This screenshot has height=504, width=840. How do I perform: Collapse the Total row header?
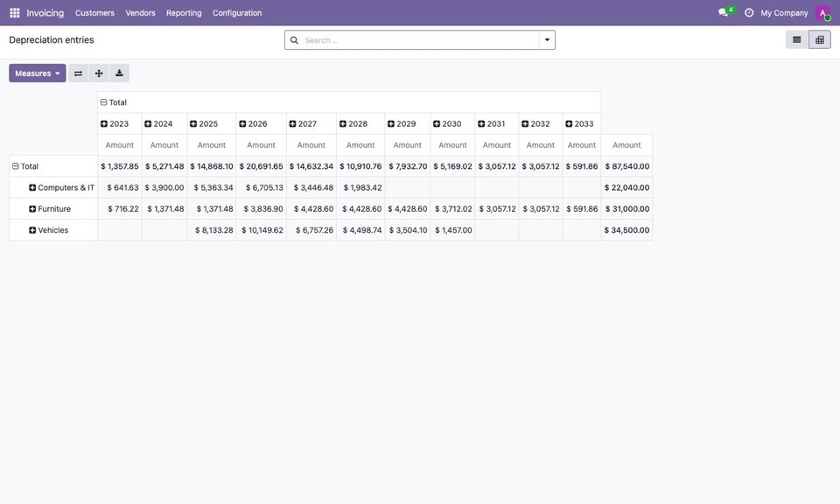25,166
